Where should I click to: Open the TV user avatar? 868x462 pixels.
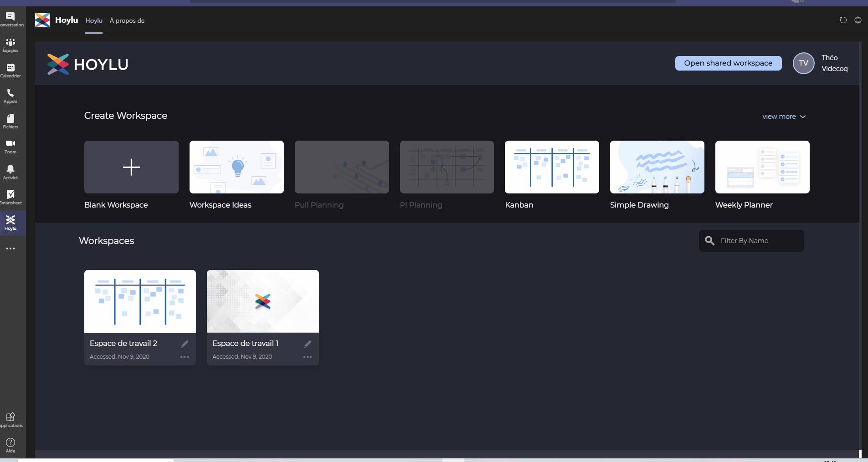(x=803, y=63)
